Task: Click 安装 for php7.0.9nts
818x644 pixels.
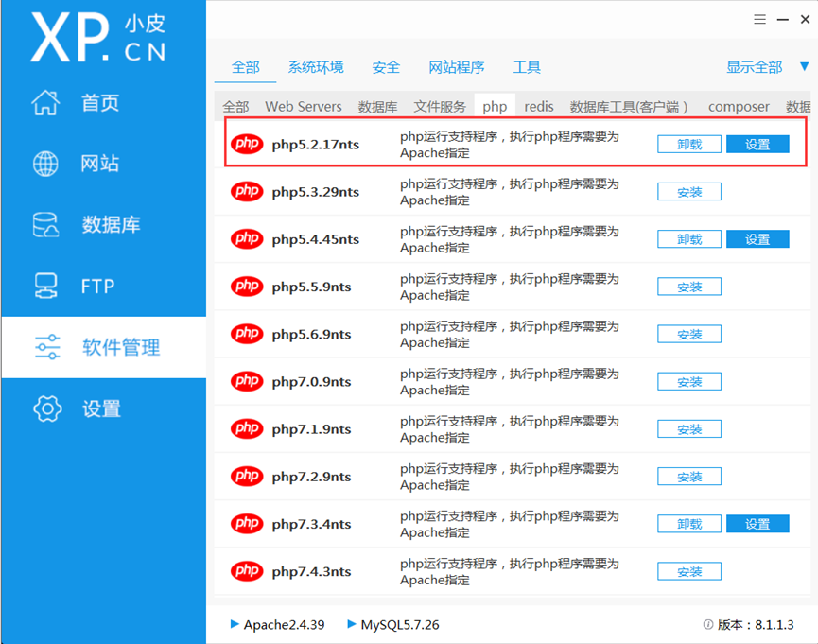Action: (689, 382)
